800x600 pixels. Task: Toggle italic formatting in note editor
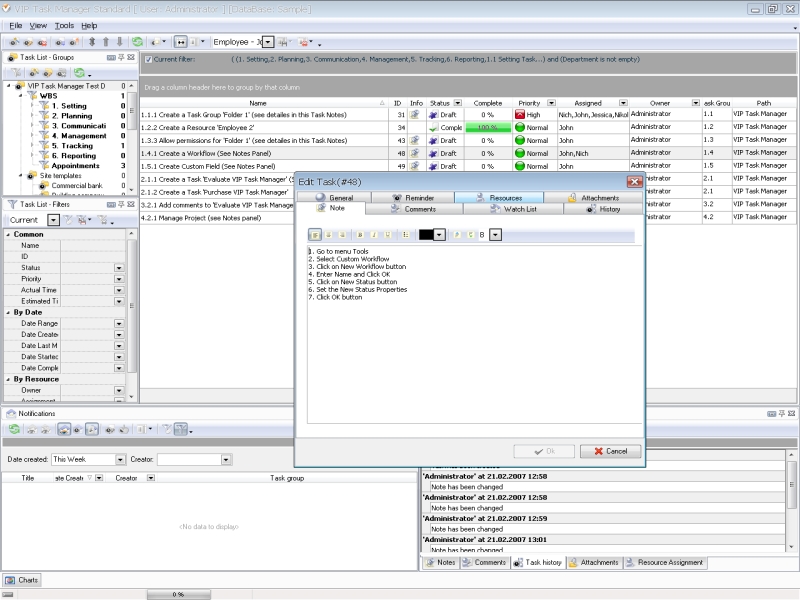[x=374, y=235]
